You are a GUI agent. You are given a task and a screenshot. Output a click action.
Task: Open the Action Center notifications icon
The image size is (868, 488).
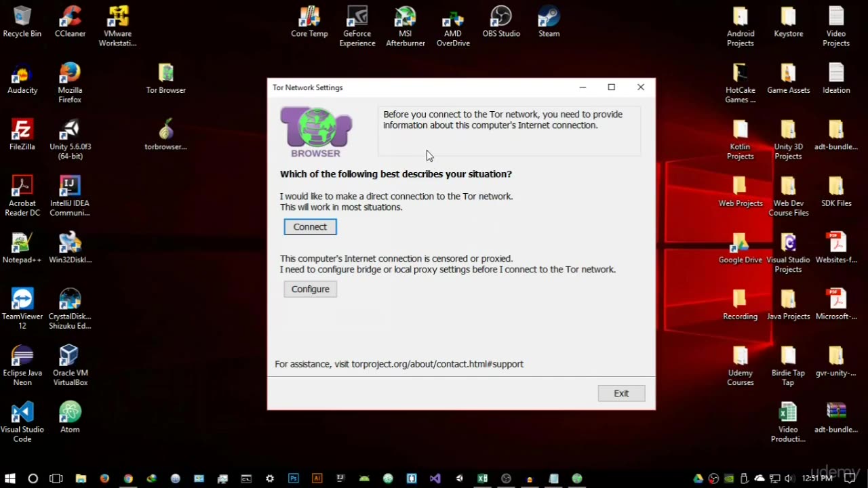(x=850, y=479)
